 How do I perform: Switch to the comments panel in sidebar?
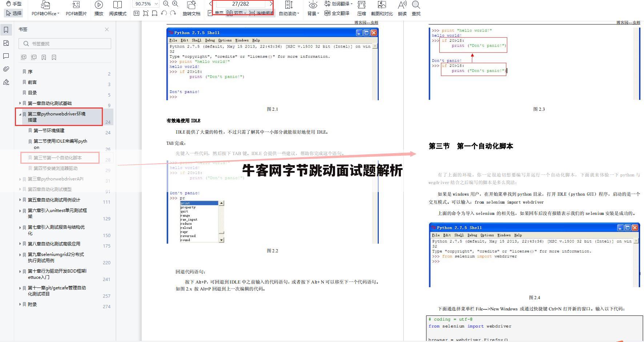click(6, 56)
